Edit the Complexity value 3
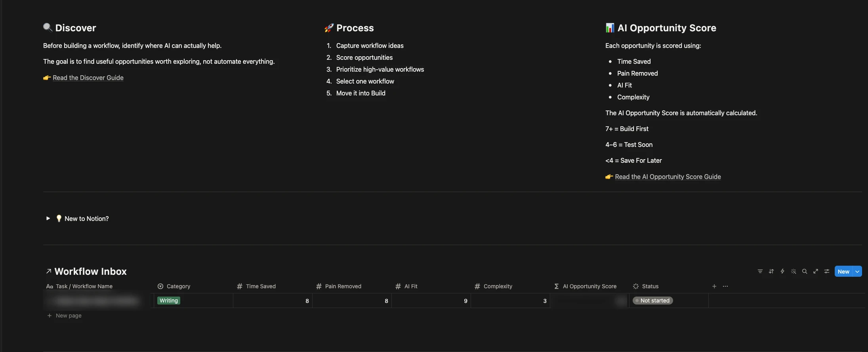The image size is (868, 352). pyautogui.click(x=510, y=301)
